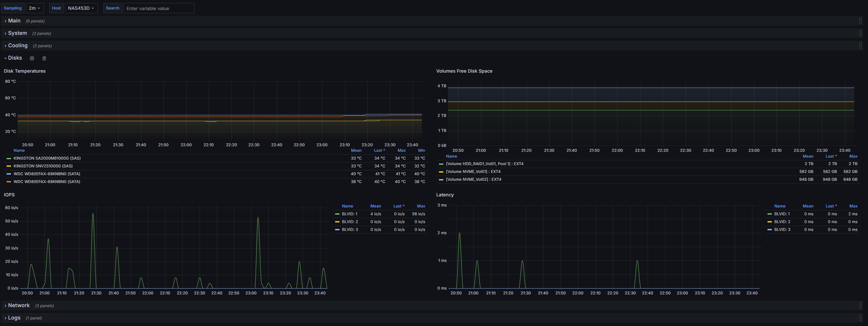This screenshot has height=326, width=868.
Task: Toggle Volume HDD_RAID1_Vol01 series visibility
Action: 484,164
